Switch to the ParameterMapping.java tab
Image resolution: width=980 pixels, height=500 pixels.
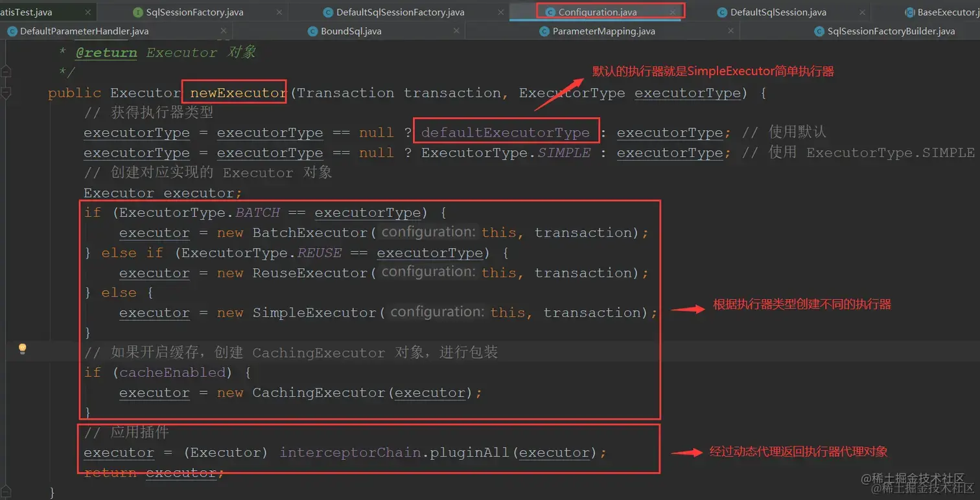pos(603,31)
